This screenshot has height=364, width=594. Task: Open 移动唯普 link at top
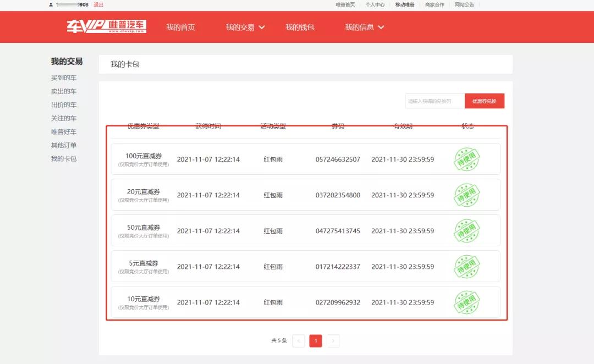coord(405,4)
